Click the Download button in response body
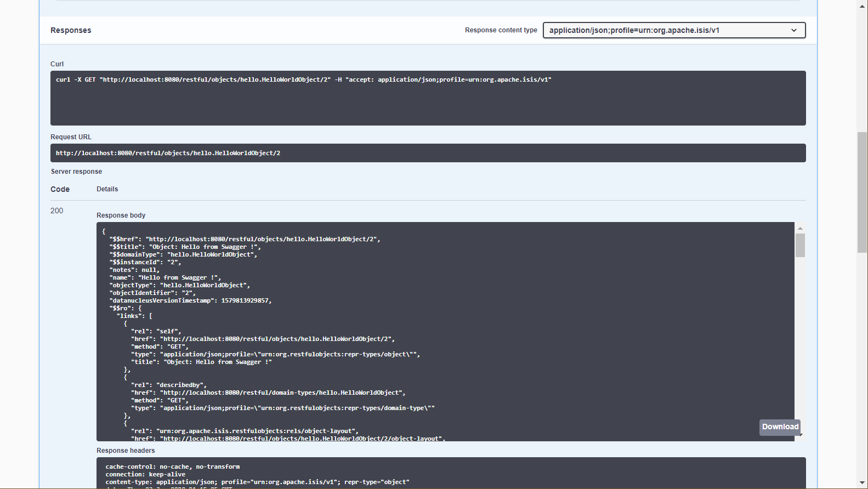This screenshot has width=868, height=489. tap(780, 427)
